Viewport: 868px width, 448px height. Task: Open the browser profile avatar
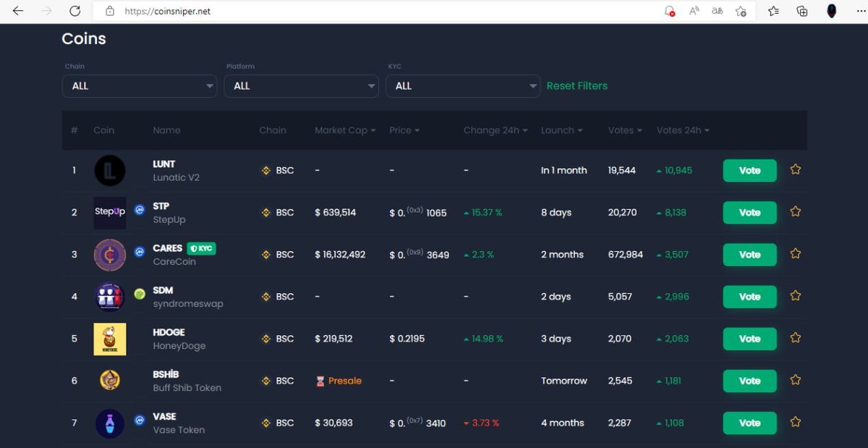[x=832, y=11]
